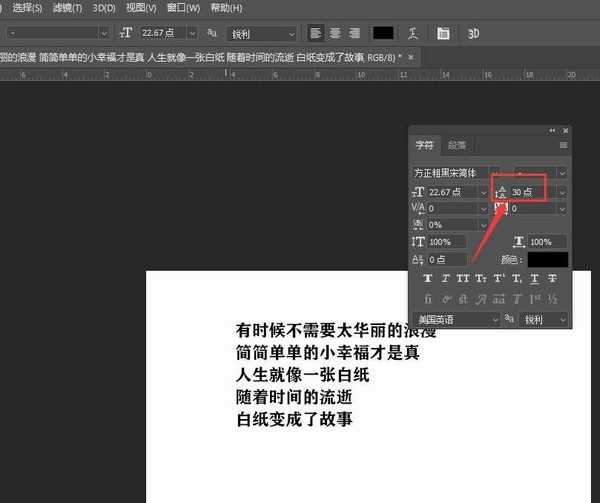Click the black text color swatch in Character panel
The width and height of the screenshot is (600, 503).
pyautogui.click(x=547, y=260)
